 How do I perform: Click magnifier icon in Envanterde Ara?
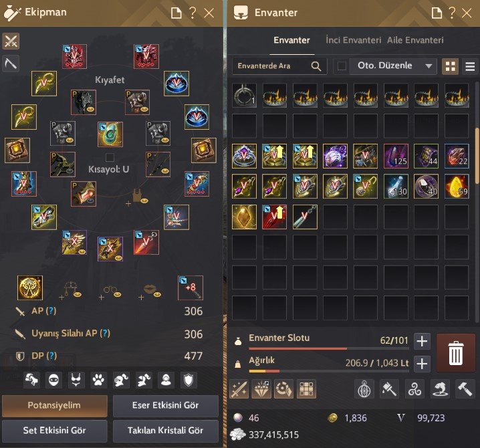point(316,66)
